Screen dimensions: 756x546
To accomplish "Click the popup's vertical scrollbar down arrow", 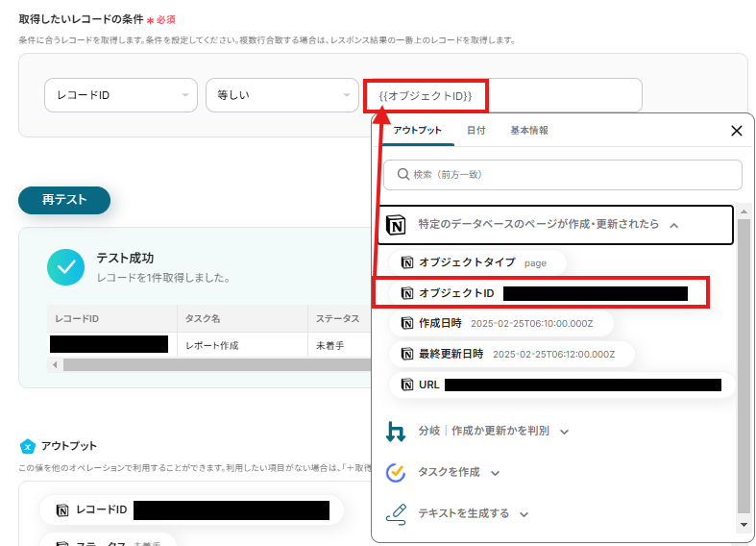I will point(743,525).
